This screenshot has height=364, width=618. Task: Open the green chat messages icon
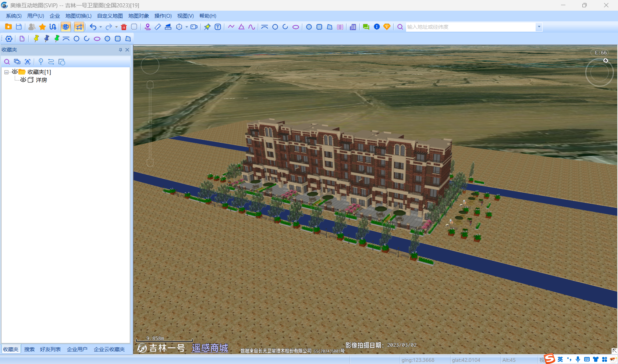(366, 27)
